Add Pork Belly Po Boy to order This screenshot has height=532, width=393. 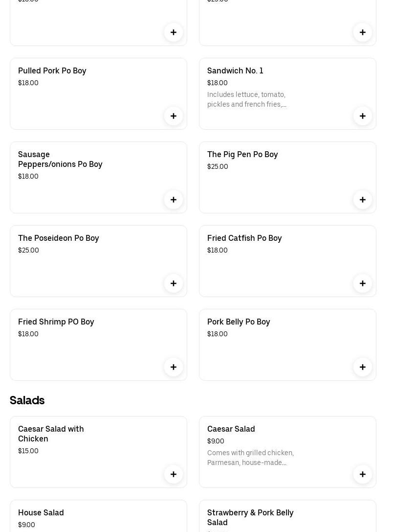(363, 367)
